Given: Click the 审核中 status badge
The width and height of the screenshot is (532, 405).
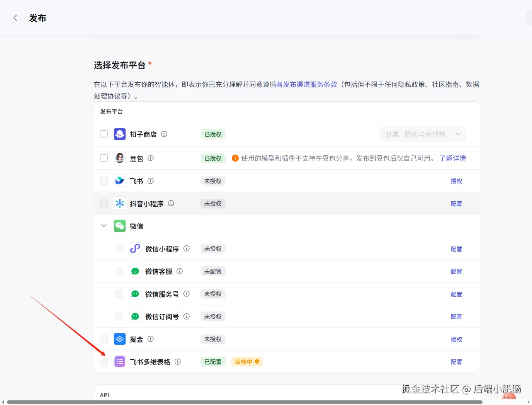Looking at the screenshot, I should 247,362.
